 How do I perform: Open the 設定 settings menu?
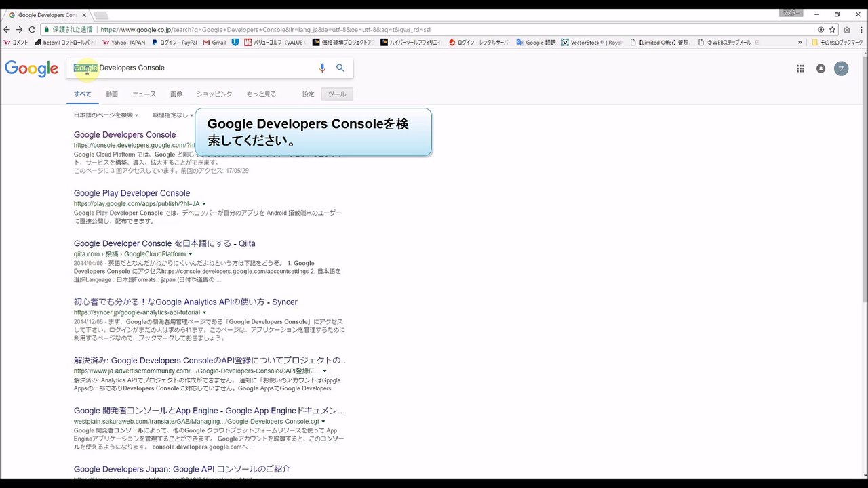coord(309,94)
